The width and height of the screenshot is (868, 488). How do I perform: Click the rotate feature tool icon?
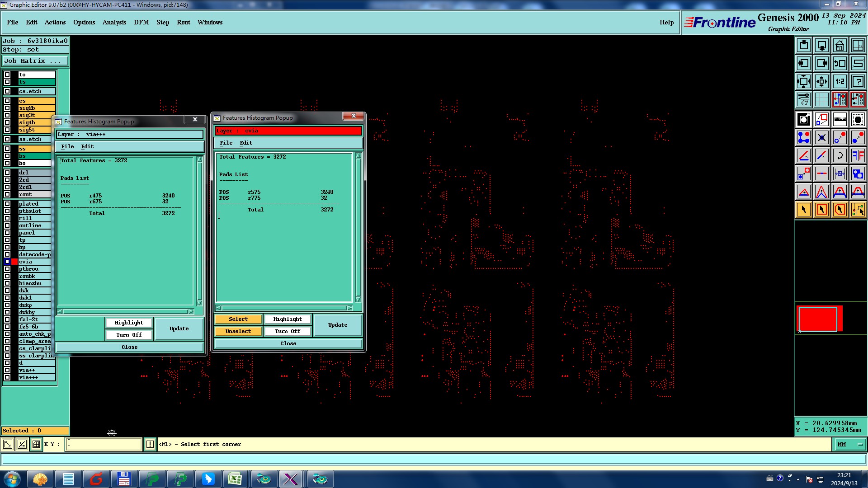pos(840,155)
